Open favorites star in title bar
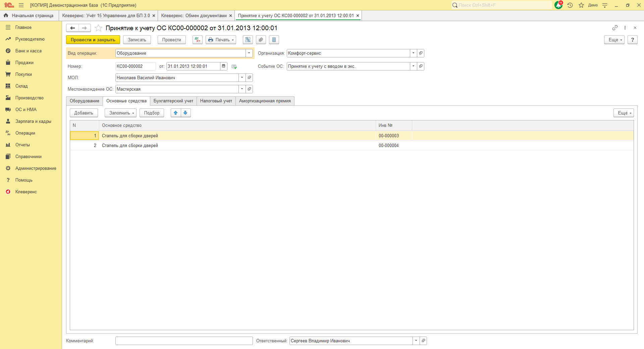The width and height of the screenshot is (644, 349). [x=581, y=5]
